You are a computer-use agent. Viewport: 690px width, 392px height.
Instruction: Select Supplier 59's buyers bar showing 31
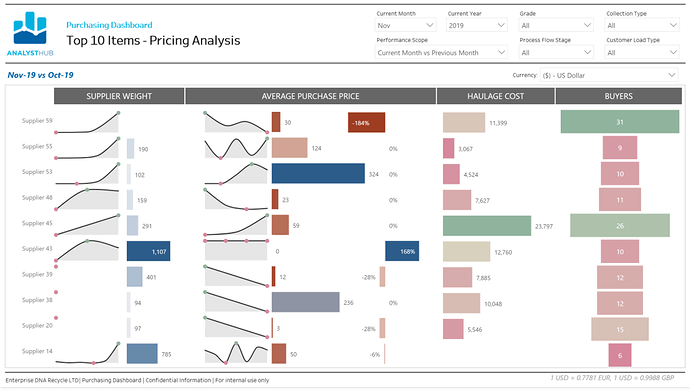[x=620, y=122]
